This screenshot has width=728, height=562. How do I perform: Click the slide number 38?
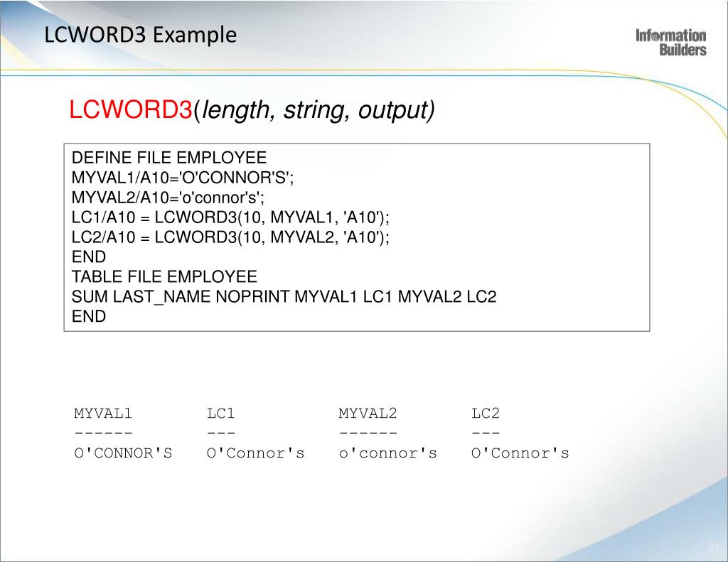[x=714, y=546]
